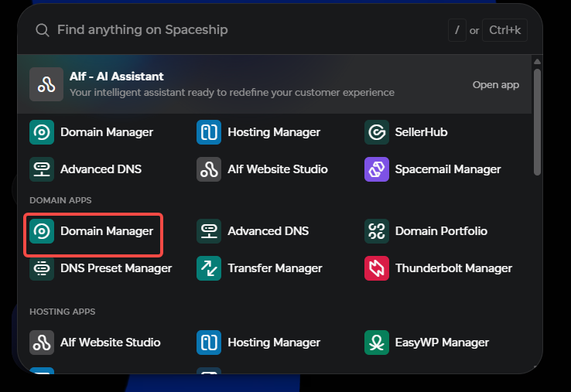
Task: Open Hosting Manager icon in top row
Action: tap(209, 132)
